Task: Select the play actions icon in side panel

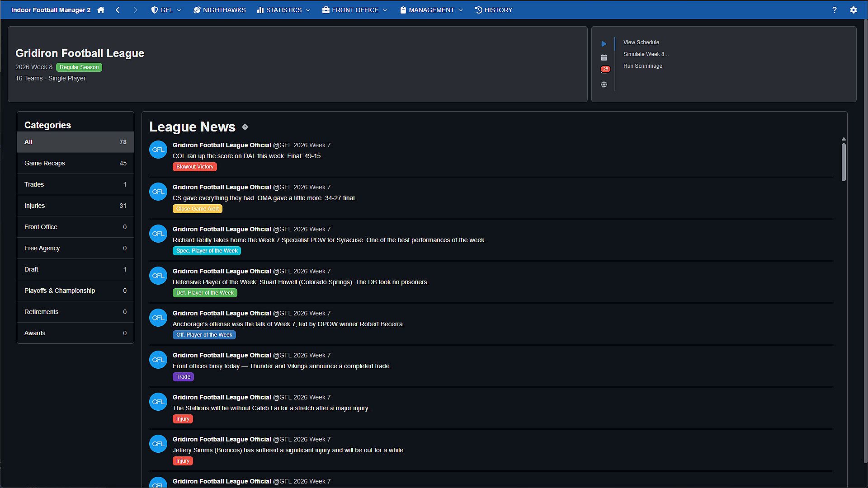Action: [604, 44]
